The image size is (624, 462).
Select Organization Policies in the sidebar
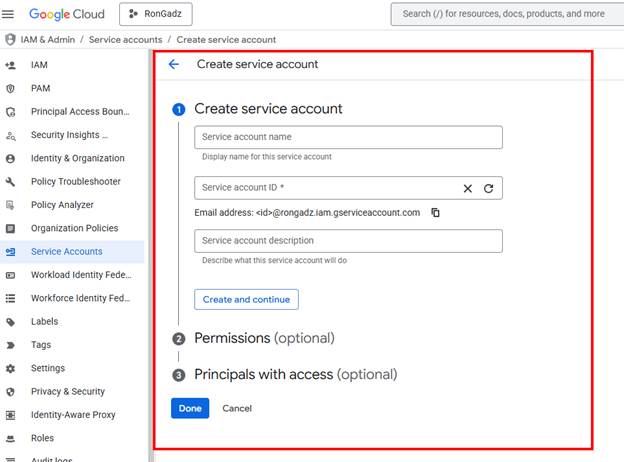(x=74, y=228)
